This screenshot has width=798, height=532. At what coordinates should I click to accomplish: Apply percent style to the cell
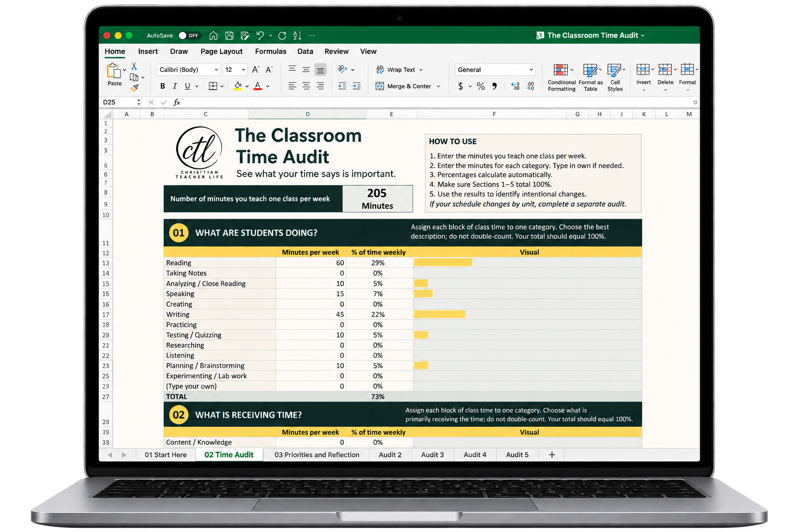(481, 86)
